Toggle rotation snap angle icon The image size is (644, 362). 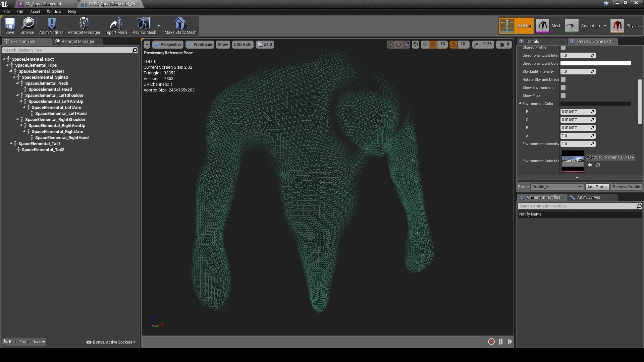(453, 45)
